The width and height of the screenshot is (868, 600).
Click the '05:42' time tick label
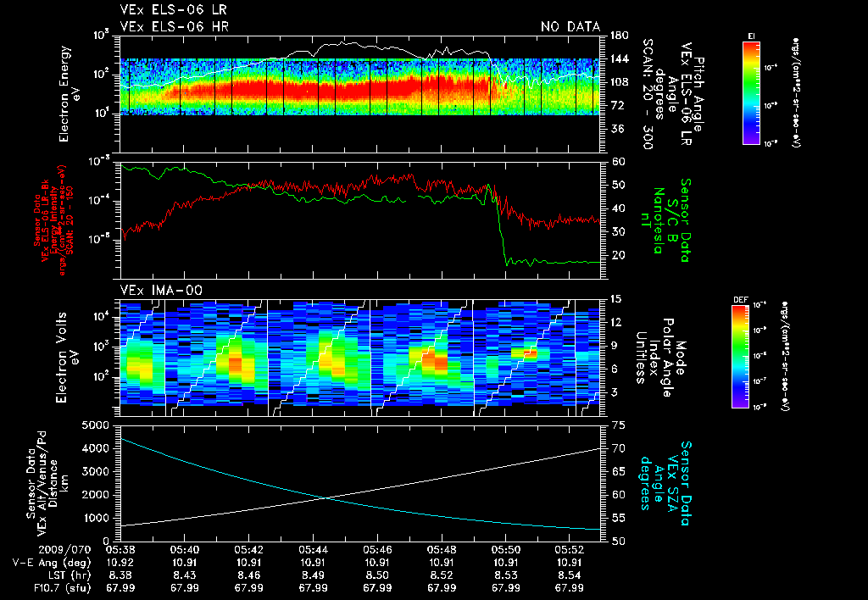click(248, 551)
